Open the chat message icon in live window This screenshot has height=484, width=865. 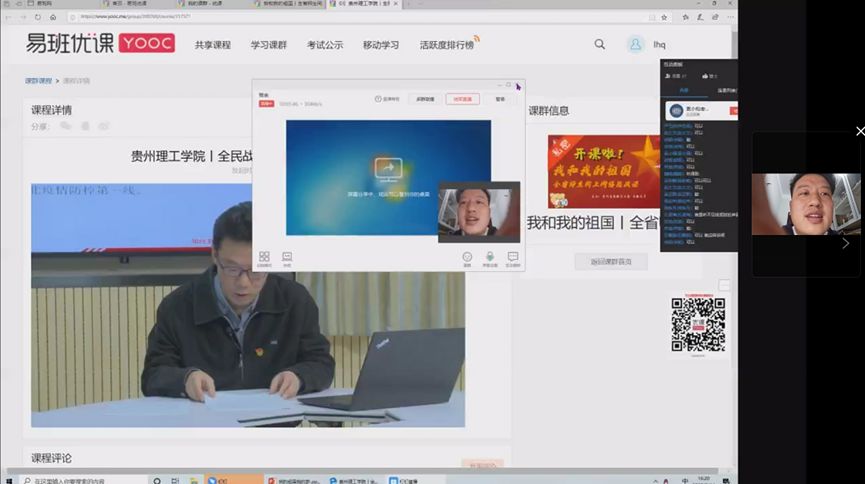click(x=513, y=258)
